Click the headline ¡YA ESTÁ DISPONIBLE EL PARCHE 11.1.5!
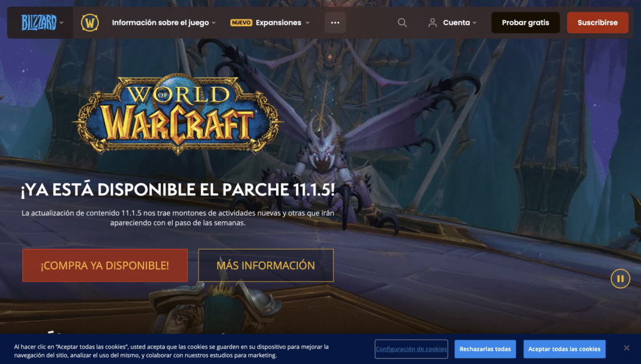 coord(178,190)
